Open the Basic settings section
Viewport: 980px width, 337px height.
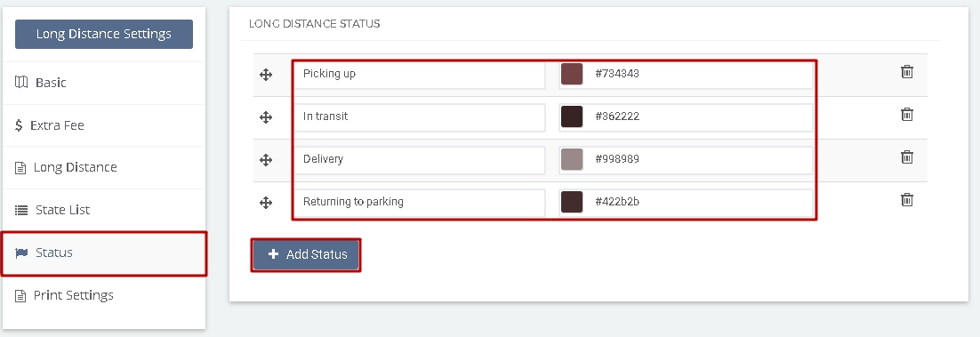point(104,83)
